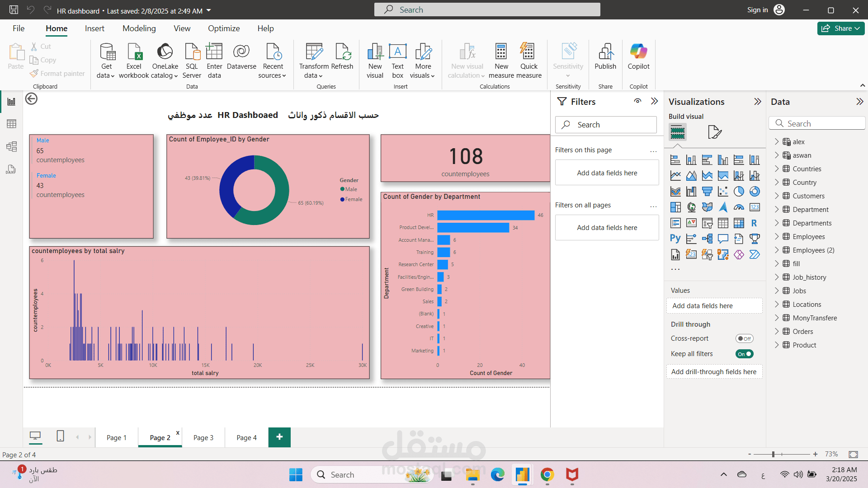Viewport: 868px width, 488px height.
Task: Open the Modeling ribbon tab
Action: point(139,28)
